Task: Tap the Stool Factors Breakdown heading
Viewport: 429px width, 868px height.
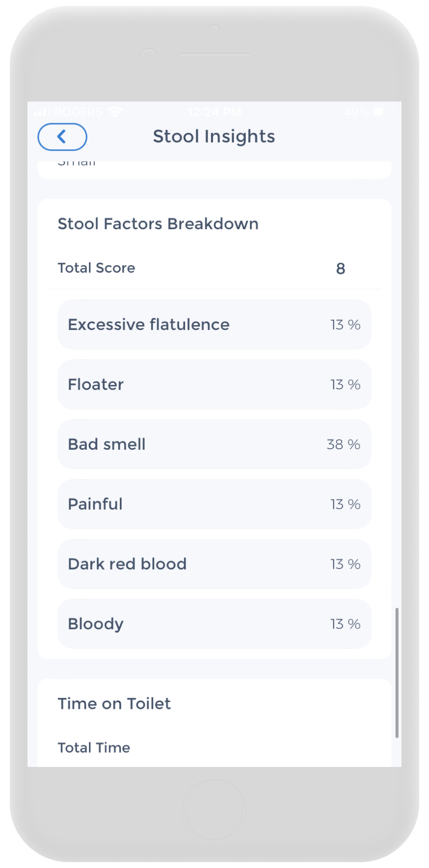Action: (x=158, y=224)
